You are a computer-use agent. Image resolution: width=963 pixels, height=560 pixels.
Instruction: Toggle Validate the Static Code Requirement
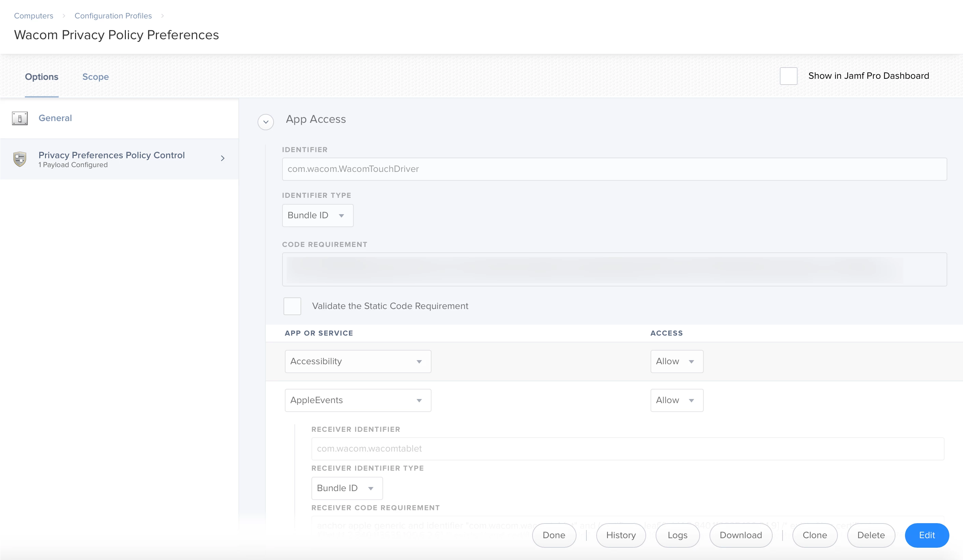pyautogui.click(x=292, y=306)
